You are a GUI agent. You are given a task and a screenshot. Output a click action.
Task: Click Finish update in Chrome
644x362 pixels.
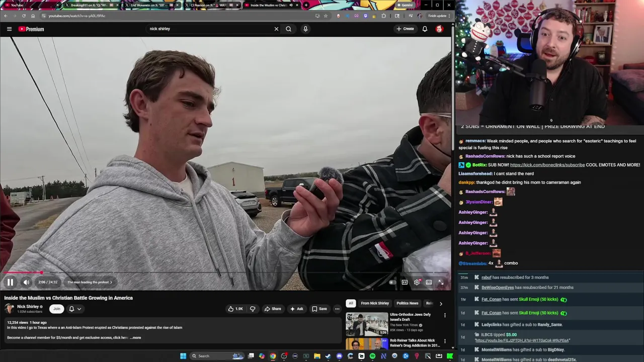(x=439, y=16)
